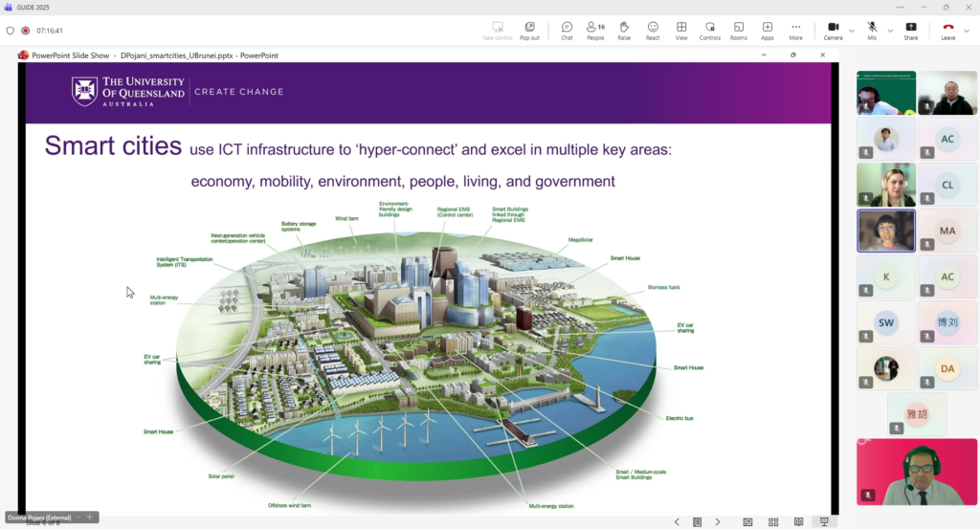Viewport: 980px width, 529px height.
Task: Toggle the Mic mute state
Action: (x=872, y=31)
